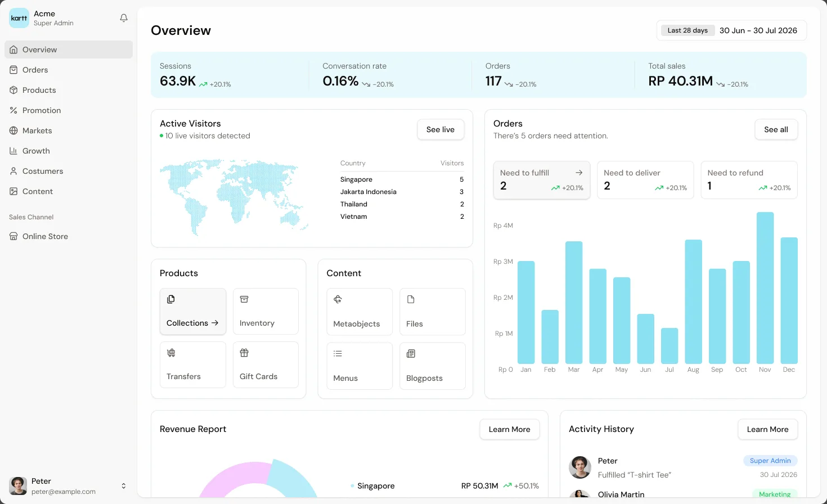Click See all in Orders card
The height and width of the screenshot is (504, 827).
pyautogui.click(x=776, y=129)
